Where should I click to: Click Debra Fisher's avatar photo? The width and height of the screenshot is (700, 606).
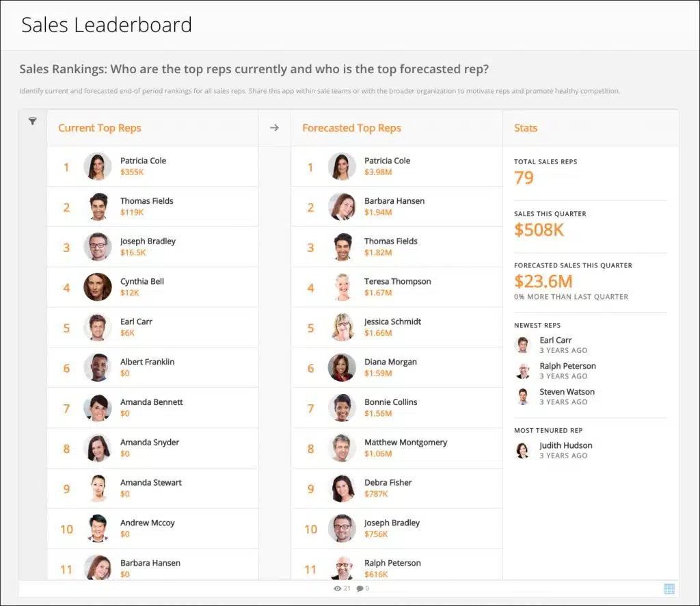click(342, 488)
